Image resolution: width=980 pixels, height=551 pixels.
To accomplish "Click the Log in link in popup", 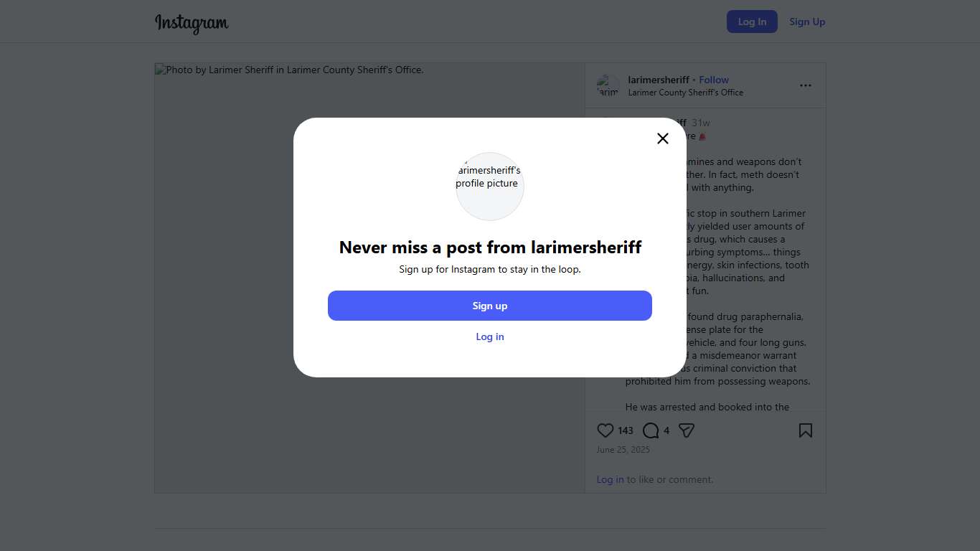I will [490, 336].
